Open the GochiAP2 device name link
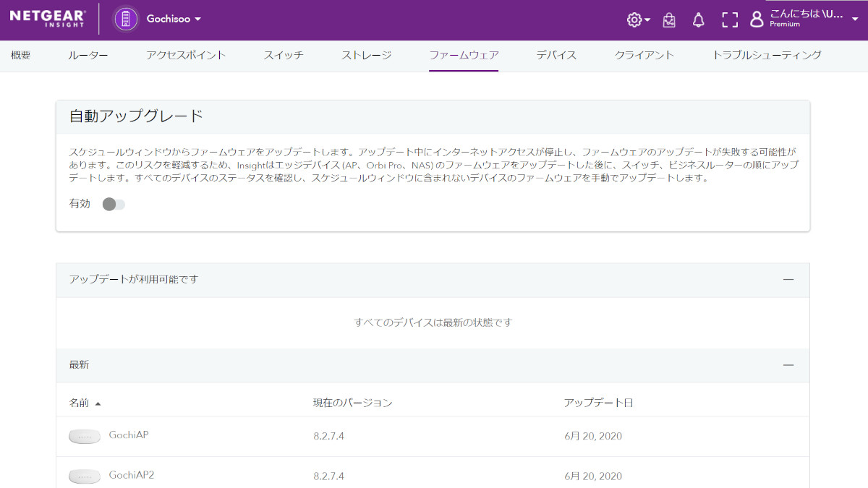 tap(132, 475)
